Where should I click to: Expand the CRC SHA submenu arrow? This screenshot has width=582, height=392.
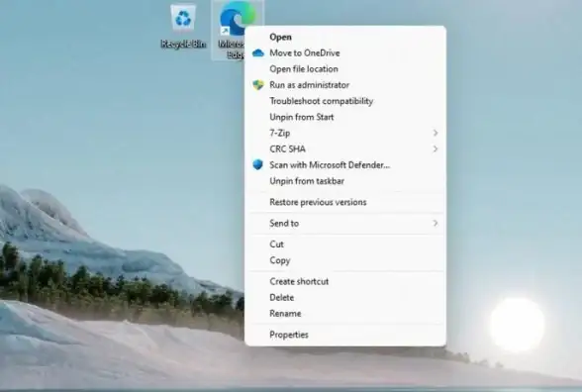point(436,148)
